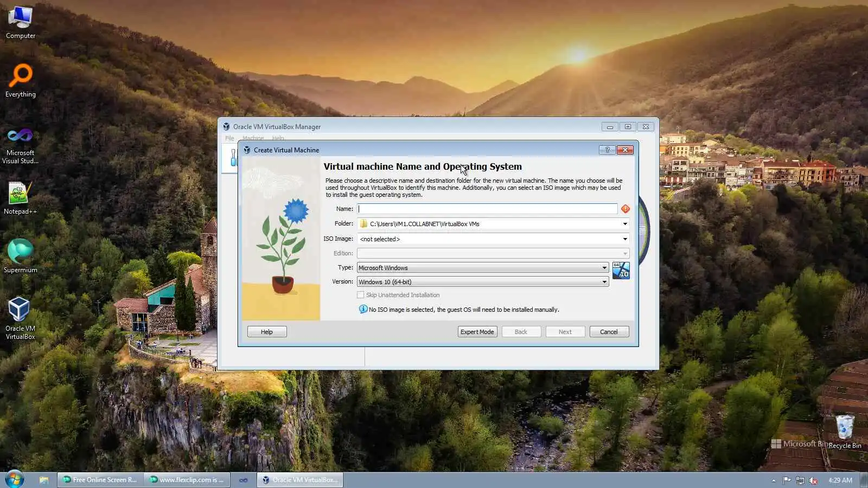Open the Help menu in VirtualBox Manager
This screenshot has height=488, width=868.
(x=278, y=138)
